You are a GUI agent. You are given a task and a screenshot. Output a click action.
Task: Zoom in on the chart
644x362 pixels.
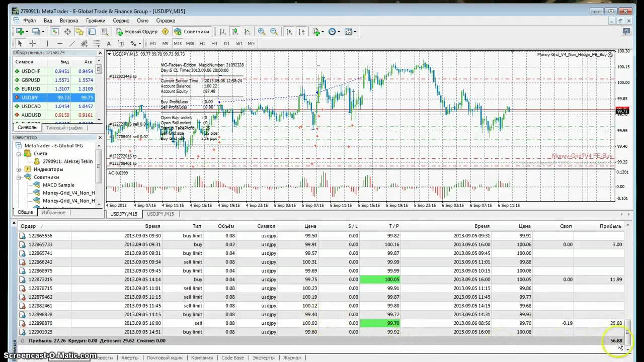pos(262,31)
